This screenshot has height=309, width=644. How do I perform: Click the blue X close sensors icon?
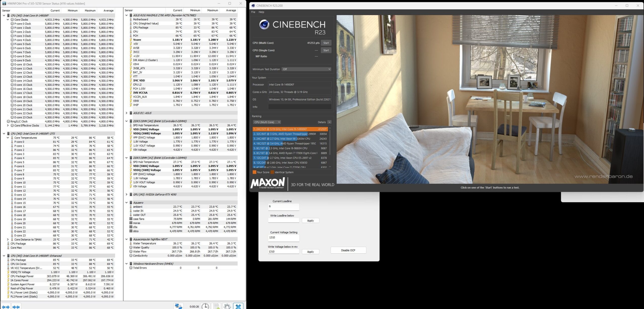238,306
